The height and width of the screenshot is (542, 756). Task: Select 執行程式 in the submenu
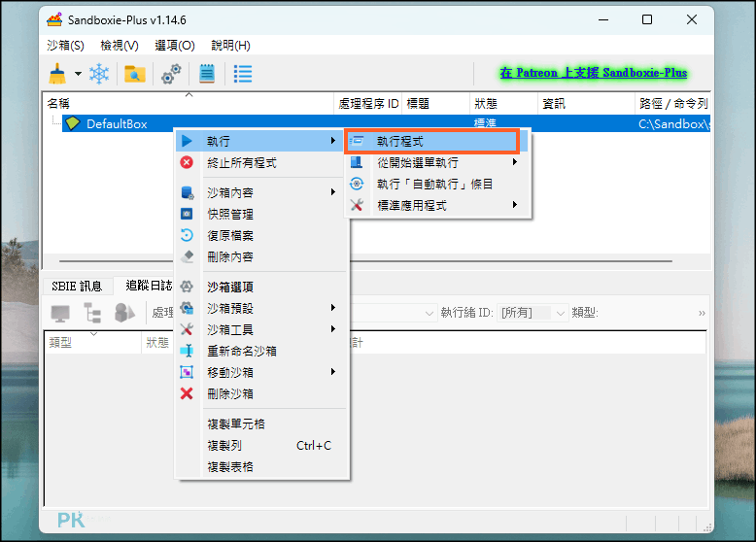point(432,141)
